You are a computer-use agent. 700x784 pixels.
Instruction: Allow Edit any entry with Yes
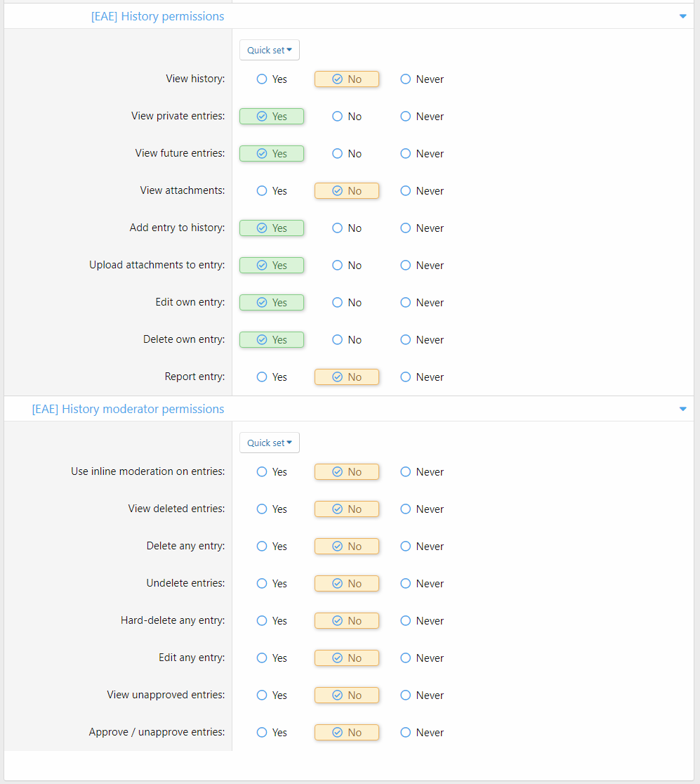point(263,658)
